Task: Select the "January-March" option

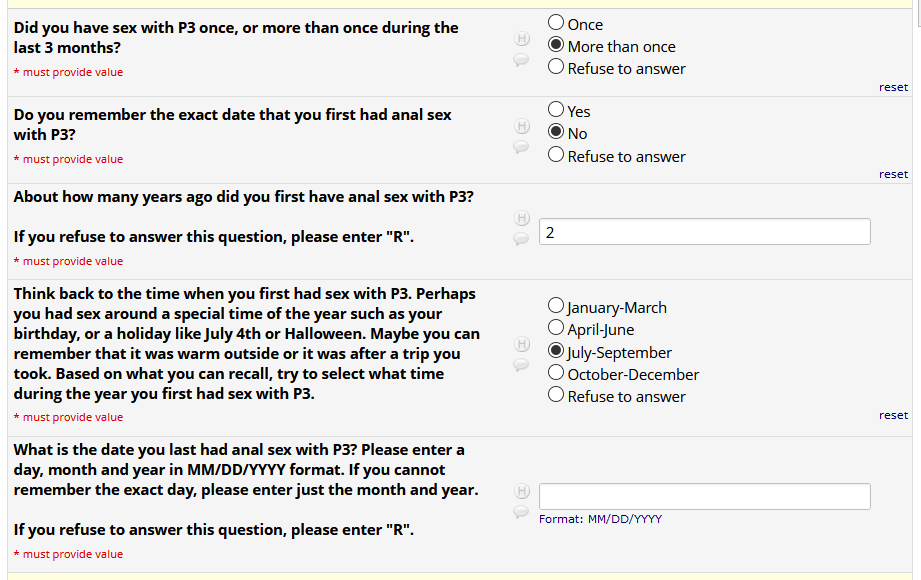Action: [556, 307]
